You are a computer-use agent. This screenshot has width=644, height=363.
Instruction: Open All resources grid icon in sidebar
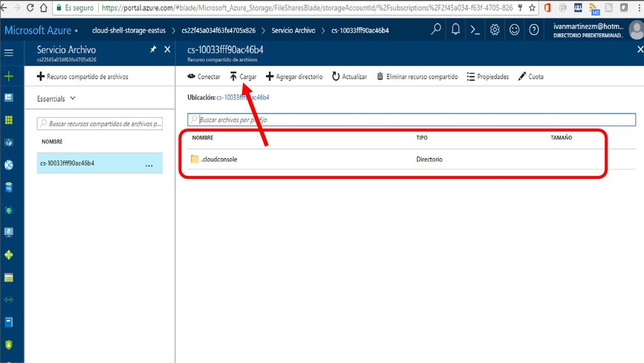[x=9, y=120]
